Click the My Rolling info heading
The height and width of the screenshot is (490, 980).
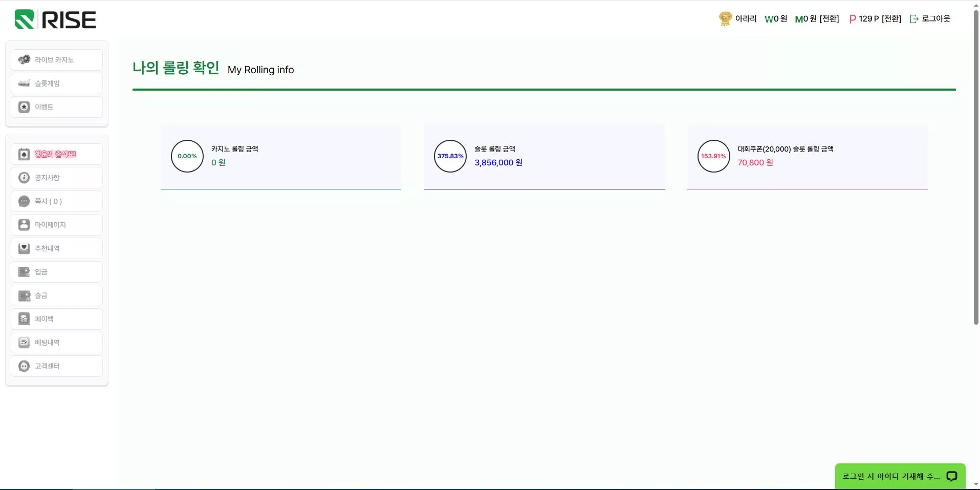pos(260,70)
